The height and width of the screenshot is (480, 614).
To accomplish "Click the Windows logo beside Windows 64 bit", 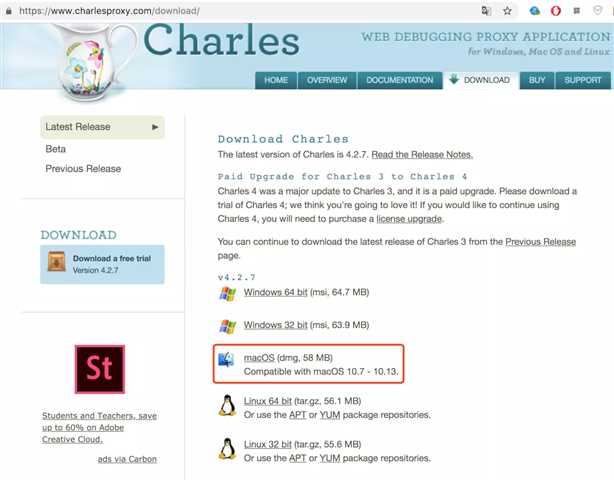I will [x=228, y=293].
